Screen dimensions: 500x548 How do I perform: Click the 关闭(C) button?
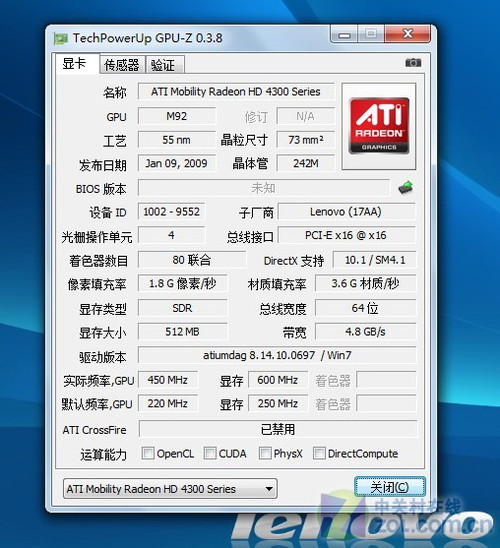(x=390, y=487)
